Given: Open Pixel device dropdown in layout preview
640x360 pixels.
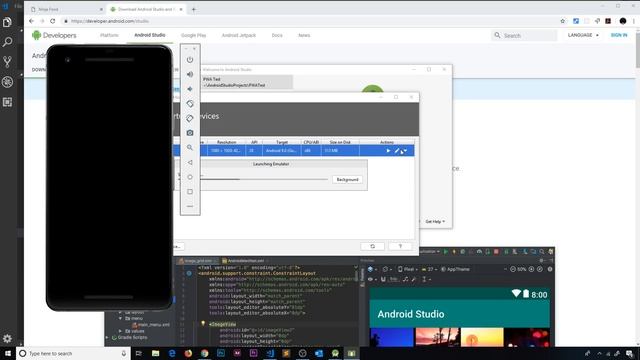Looking at the screenshot, I should (x=408, y=269).
